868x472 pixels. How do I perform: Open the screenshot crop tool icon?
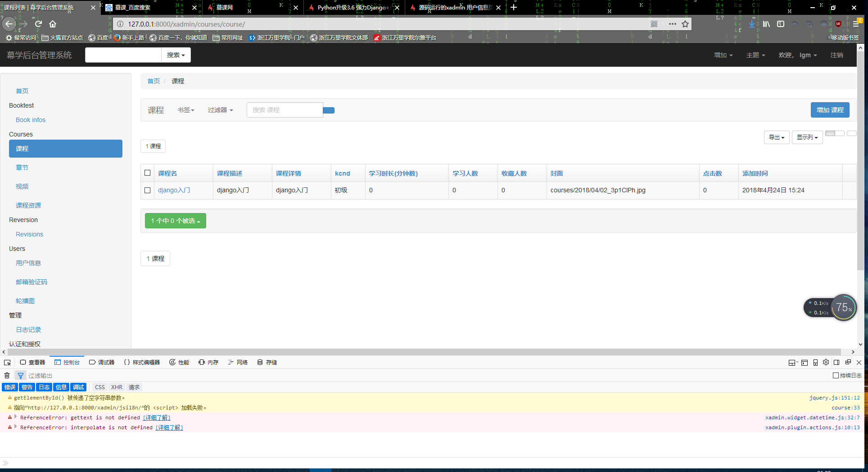pos(809,24)
